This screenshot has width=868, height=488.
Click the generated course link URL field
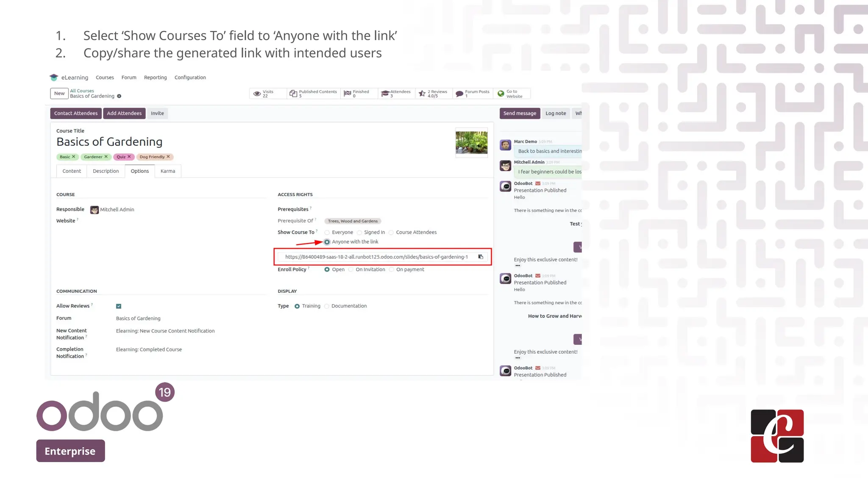click(x=376, y=257)
